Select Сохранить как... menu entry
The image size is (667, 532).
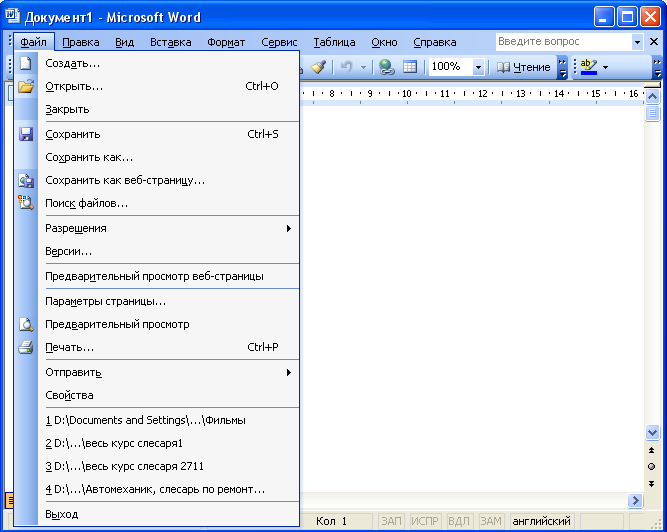coord(157,157)
